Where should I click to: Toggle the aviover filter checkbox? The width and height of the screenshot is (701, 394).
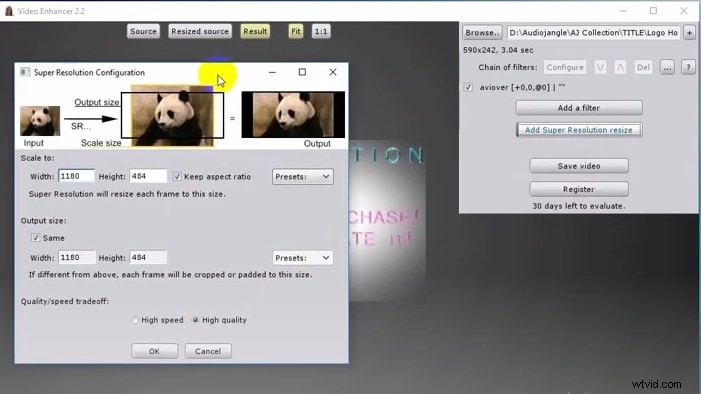coord(468,87)
